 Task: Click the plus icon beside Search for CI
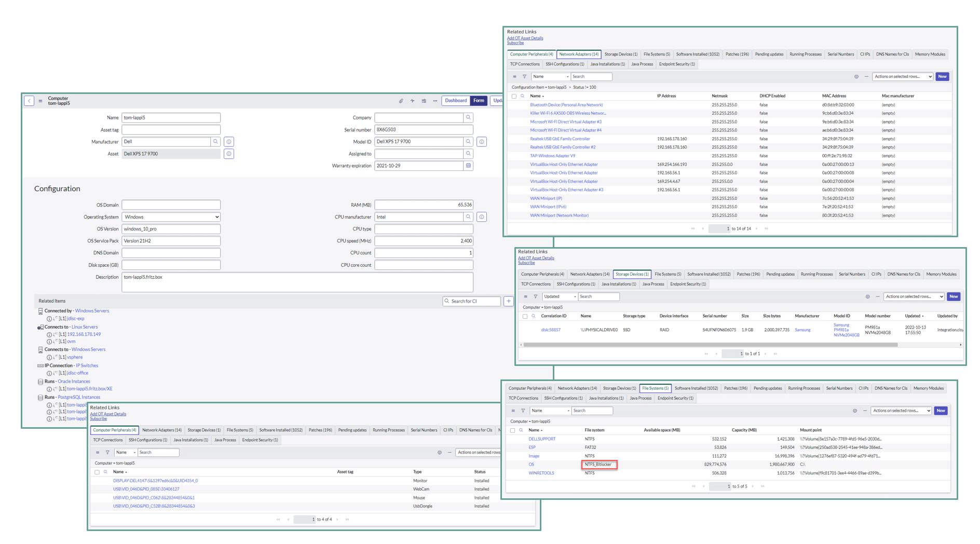[x=509, y=301]
